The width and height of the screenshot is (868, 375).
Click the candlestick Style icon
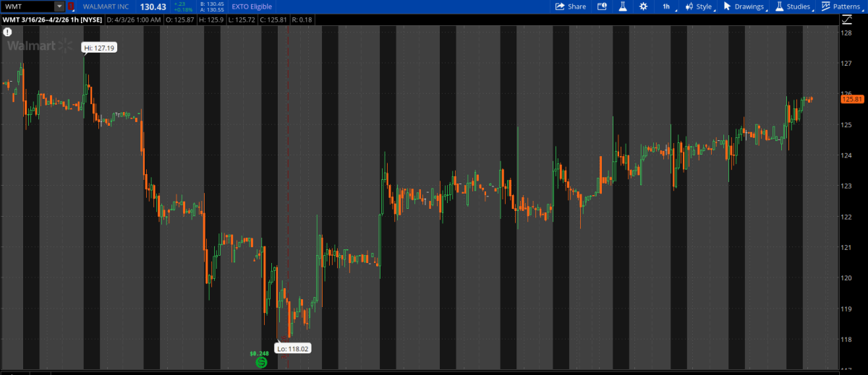click(x=689, y=7)
